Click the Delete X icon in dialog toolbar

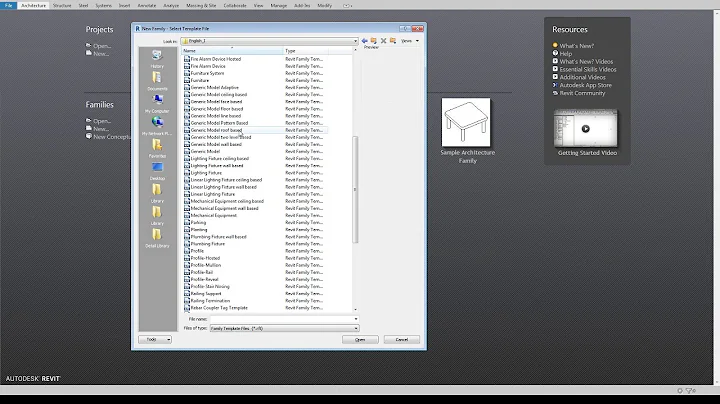pyautogui.click(x=383, y=41)
